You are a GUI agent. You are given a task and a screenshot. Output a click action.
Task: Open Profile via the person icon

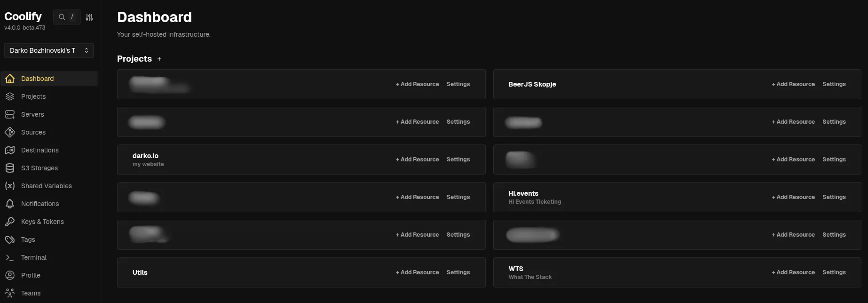click(x=10, y=275)
